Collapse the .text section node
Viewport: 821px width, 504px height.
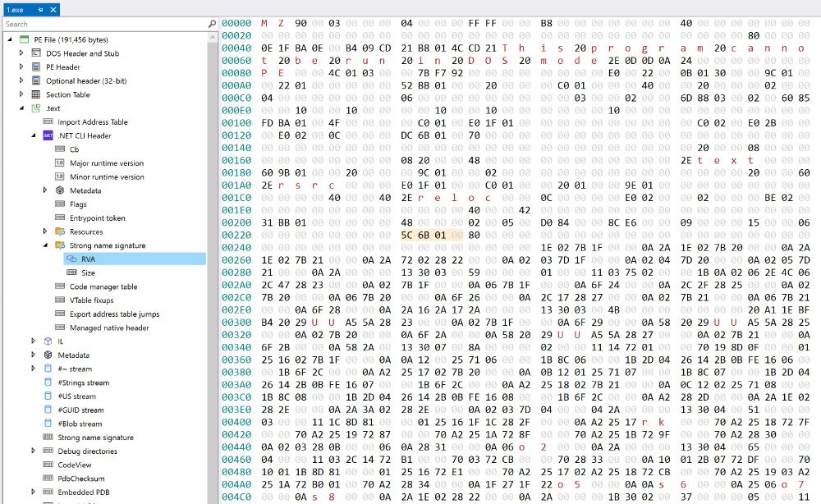(x=21, y=108)
